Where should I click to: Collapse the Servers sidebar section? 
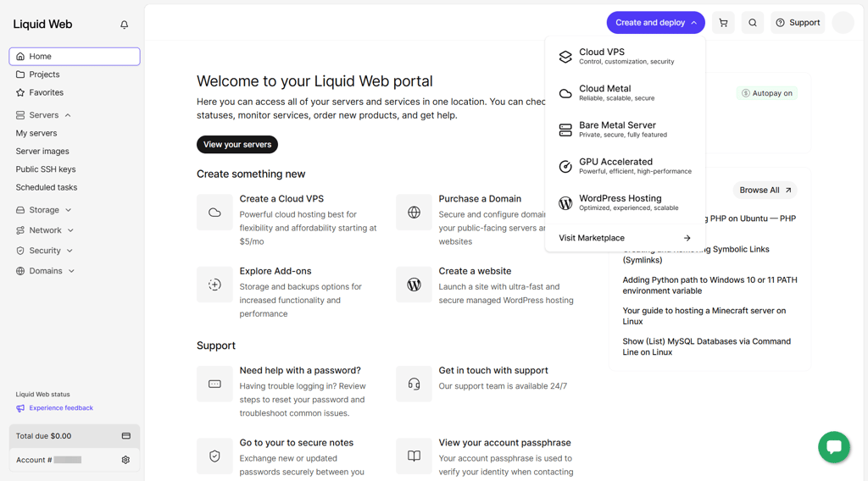68,115
